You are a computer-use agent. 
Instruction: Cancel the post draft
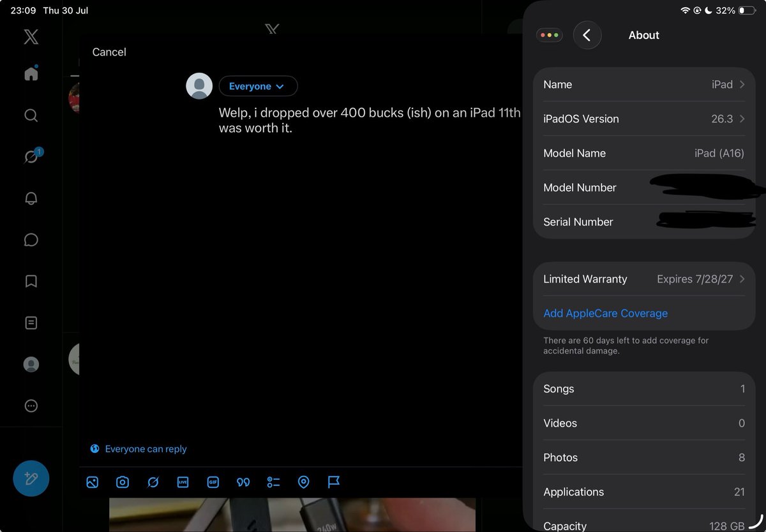pos(109,52)
